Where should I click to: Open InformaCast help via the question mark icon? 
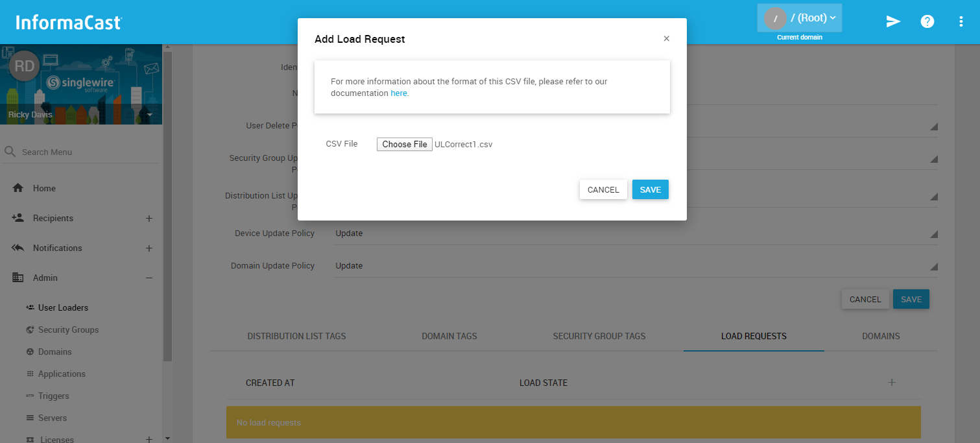coord(927,21)
